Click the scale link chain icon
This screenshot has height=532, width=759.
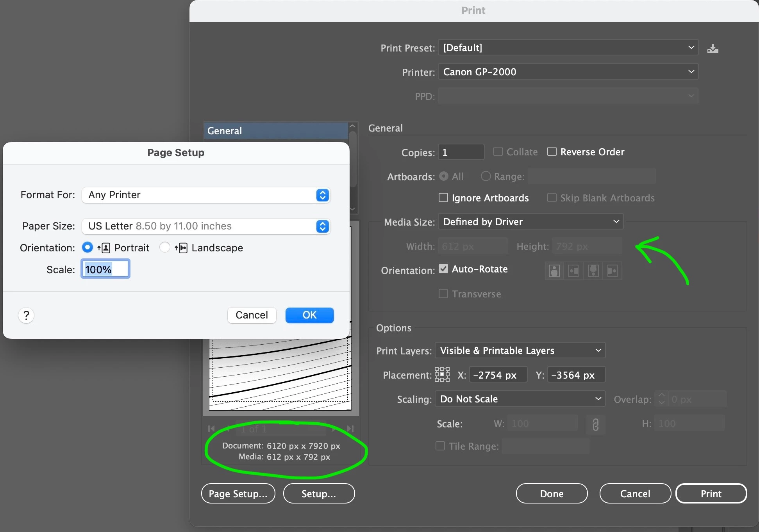[x=595, y=424]
